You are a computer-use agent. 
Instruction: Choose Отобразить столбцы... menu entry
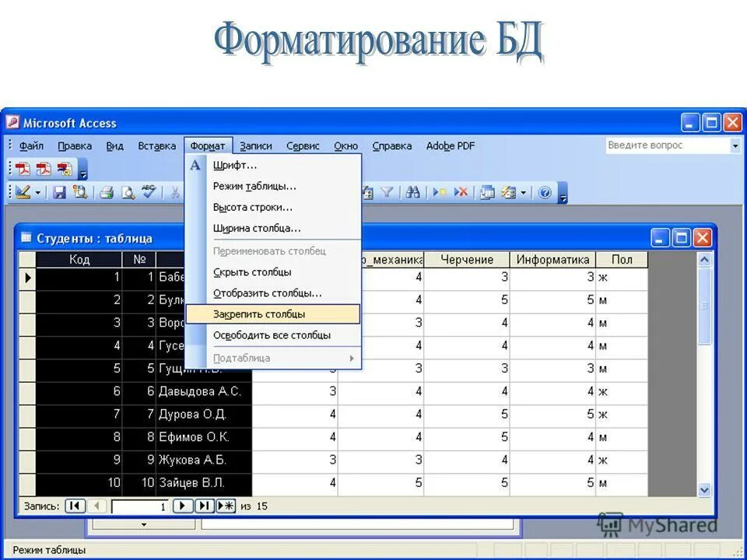point(273,293)
